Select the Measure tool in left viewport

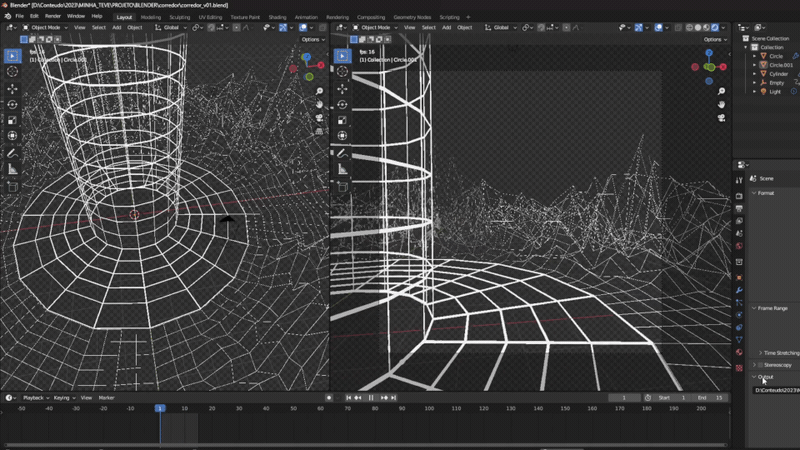click(x=12, y=169)
